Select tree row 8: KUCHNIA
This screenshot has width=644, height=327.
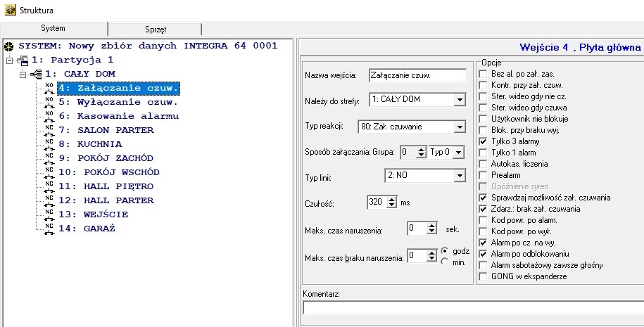(x=90, y=144)
